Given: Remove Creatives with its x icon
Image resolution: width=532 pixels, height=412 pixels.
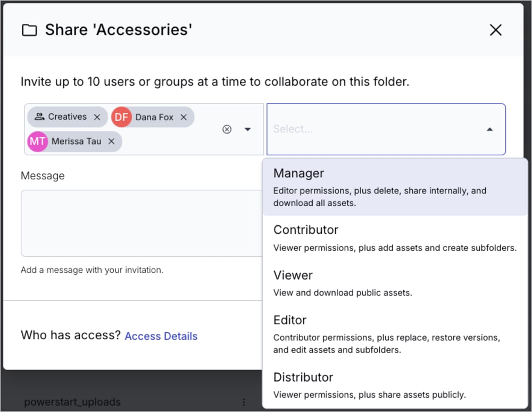Looking at the screenshot, I should point(97,117).
